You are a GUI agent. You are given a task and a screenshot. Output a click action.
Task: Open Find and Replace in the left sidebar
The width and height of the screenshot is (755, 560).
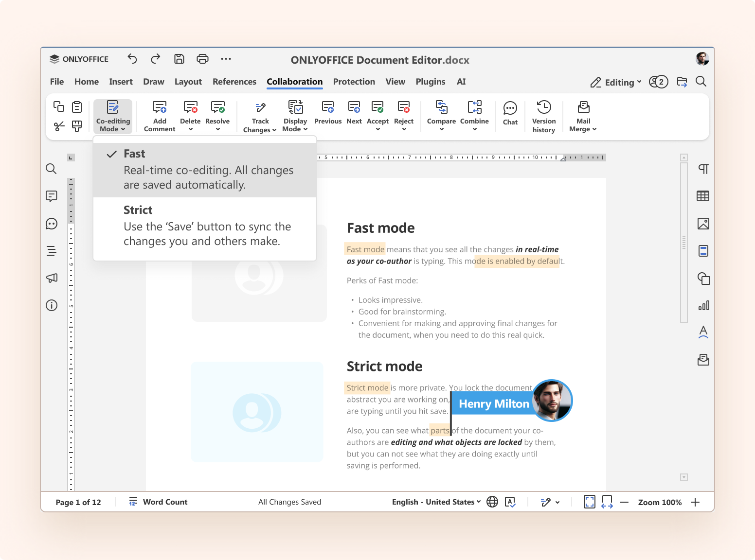(x=51, y=169)
